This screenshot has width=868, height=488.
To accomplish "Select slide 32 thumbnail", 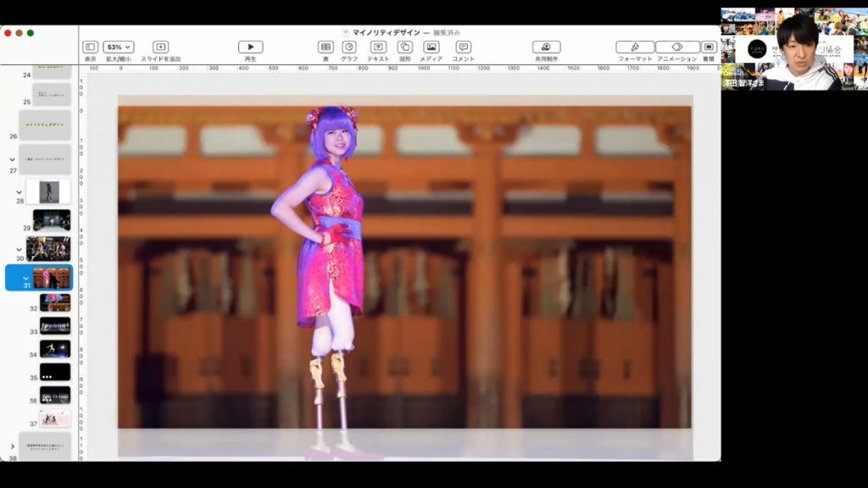I will click(x=55, y=302).
